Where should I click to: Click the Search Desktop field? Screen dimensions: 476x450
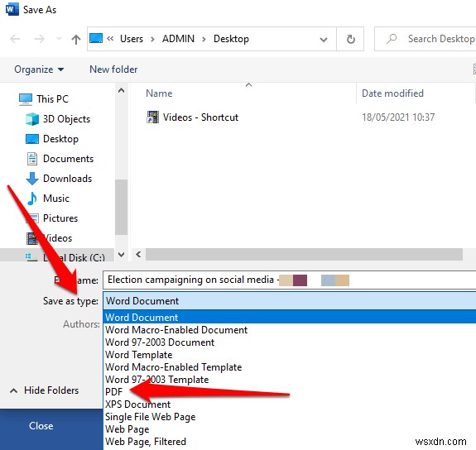point(425,39)
